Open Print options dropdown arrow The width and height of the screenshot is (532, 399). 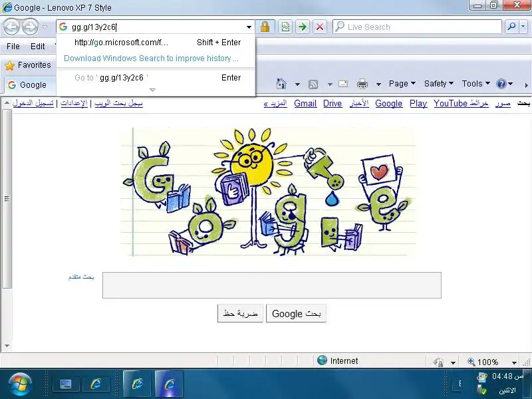378,84
